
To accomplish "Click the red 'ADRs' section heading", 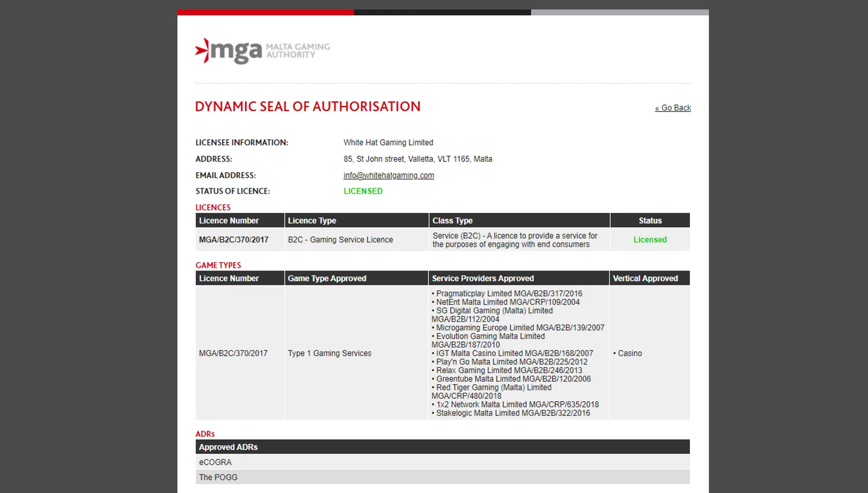I will [205, 434].
